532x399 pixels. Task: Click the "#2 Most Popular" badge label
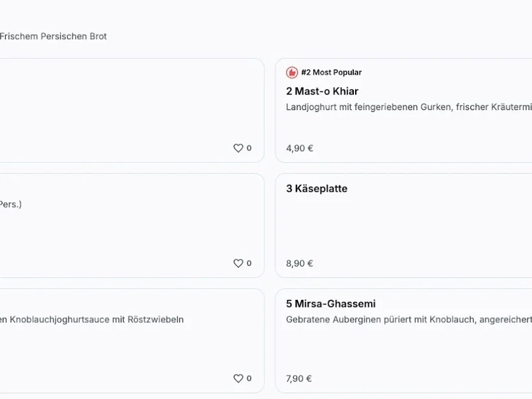pyautogui.click(x=331, y=72)
